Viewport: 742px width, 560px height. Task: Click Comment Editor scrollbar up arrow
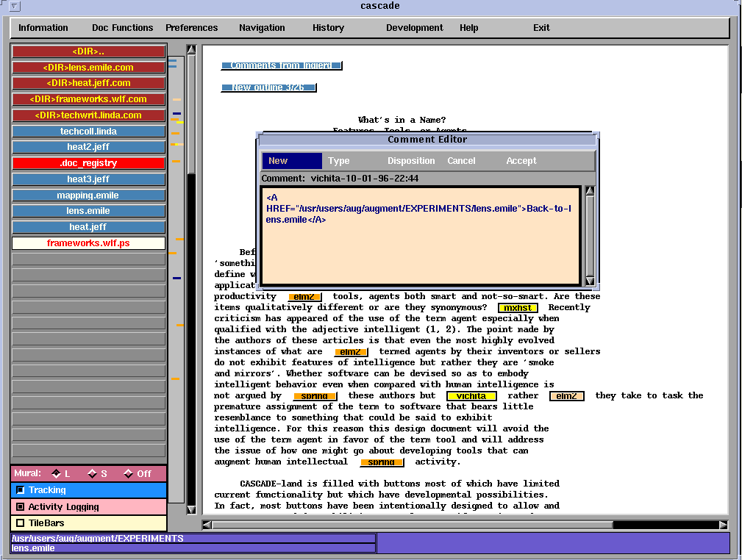[590, 190]
